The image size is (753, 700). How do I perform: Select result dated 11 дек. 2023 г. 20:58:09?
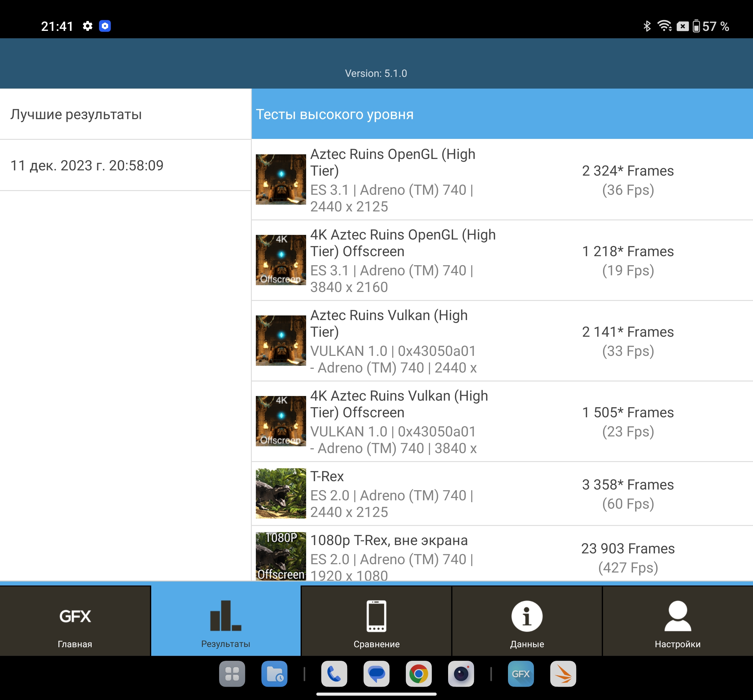pyautogui.click(x=125, y=165)
